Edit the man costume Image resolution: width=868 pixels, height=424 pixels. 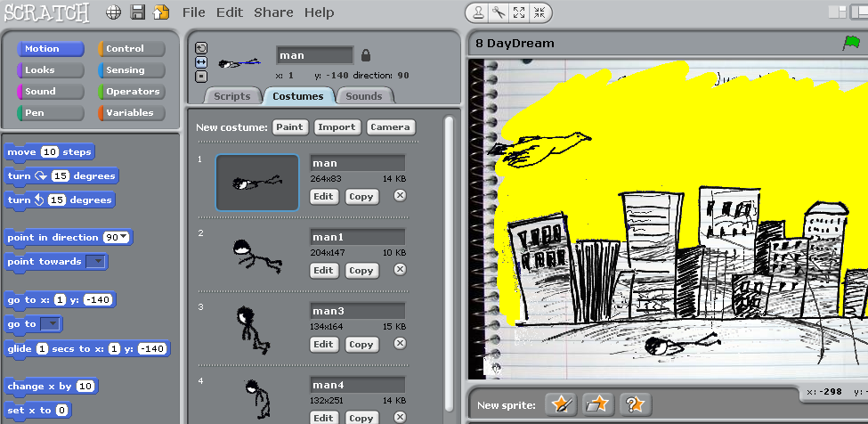[323, 197]
